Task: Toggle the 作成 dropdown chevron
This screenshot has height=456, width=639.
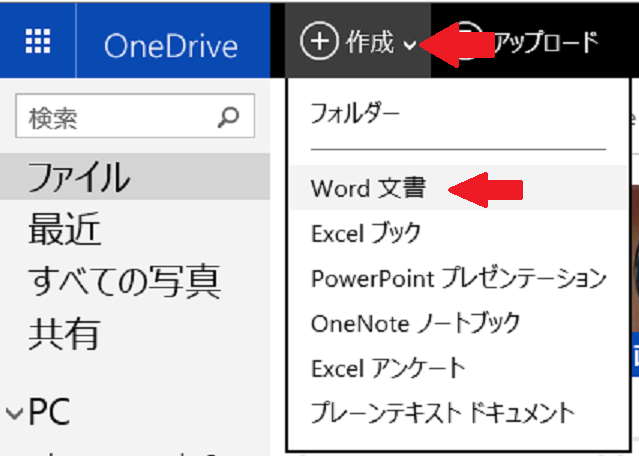Action: click(410, 45)
